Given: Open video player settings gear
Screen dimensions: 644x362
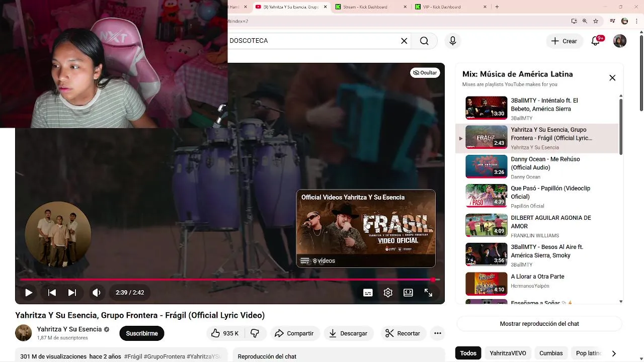Looking at the screenshot, I should 388,293.
